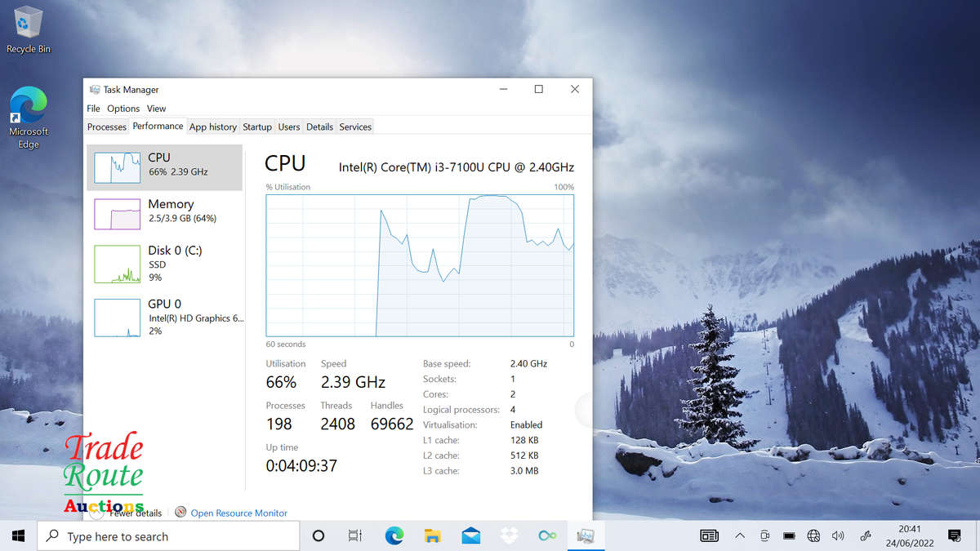Open the news and interests widget

pyautogui.click(x=709, y=535)
